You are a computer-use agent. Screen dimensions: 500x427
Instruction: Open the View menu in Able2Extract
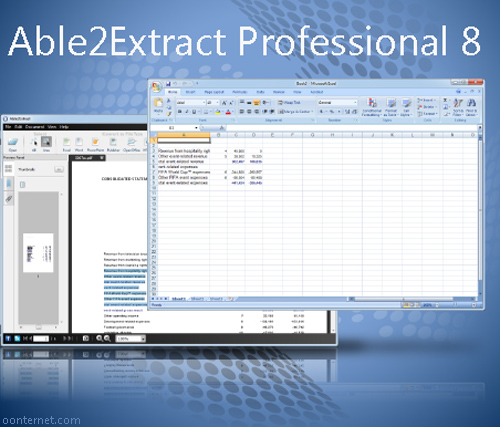point(52,127)
